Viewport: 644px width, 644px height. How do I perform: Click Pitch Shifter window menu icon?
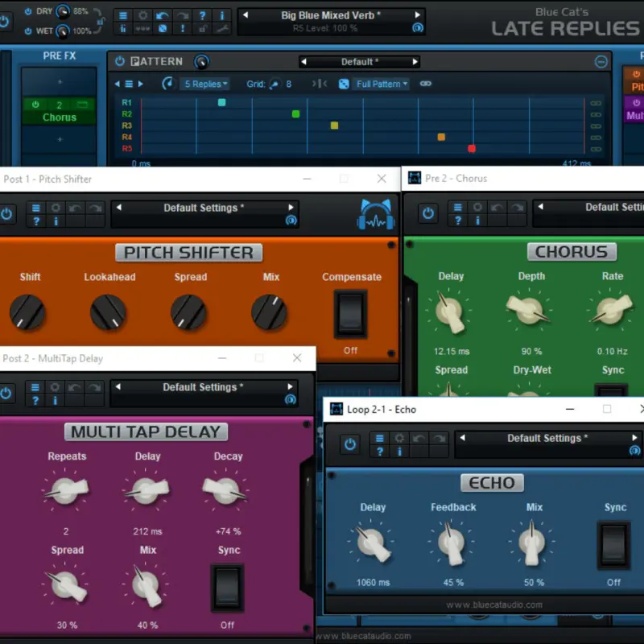tap(36, 208)
